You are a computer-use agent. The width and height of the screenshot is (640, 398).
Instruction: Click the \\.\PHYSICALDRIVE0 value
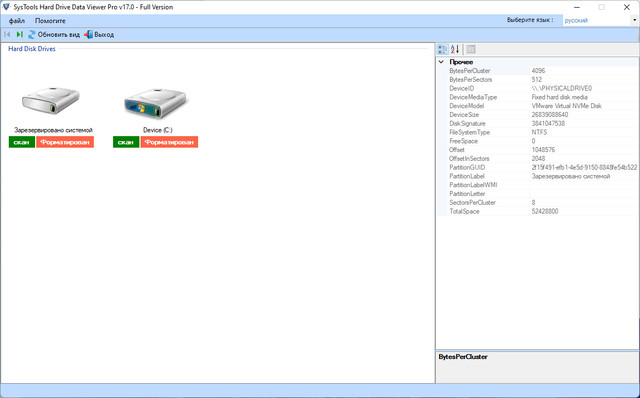[x=562, y=89]
